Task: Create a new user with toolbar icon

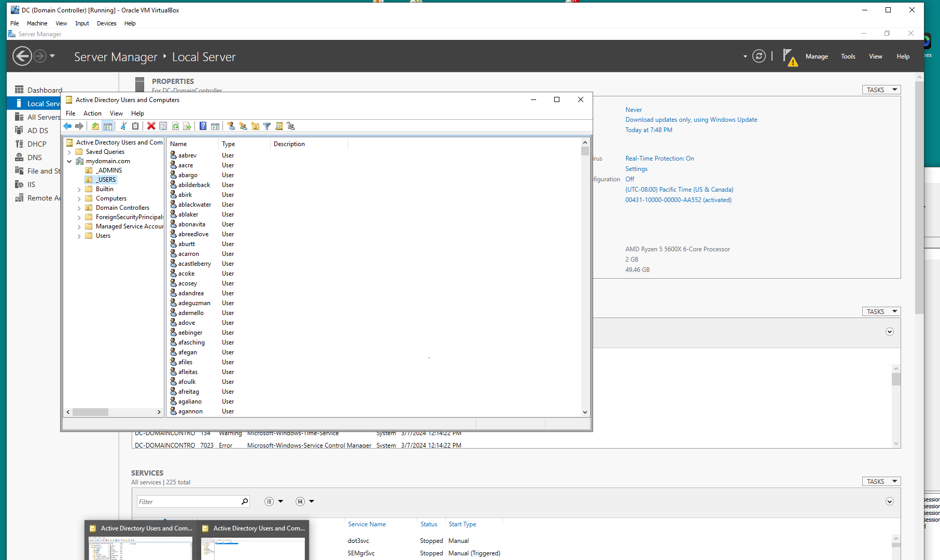Action: click(231, 126)
